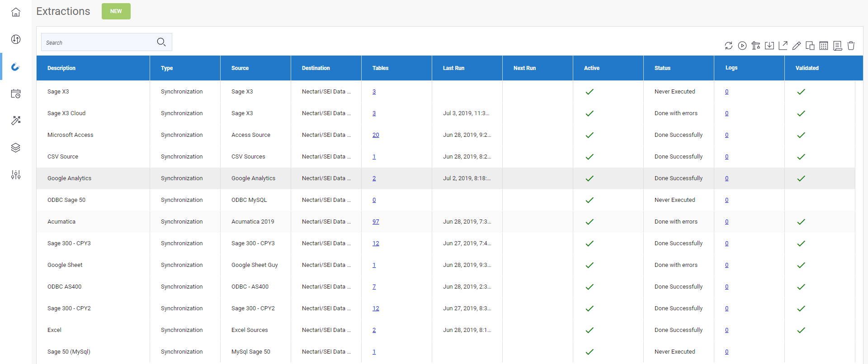The image size is (868, 364).
Task: Open the scheduler calendar-clock sidebar icon
Action: tap(16, 93)
